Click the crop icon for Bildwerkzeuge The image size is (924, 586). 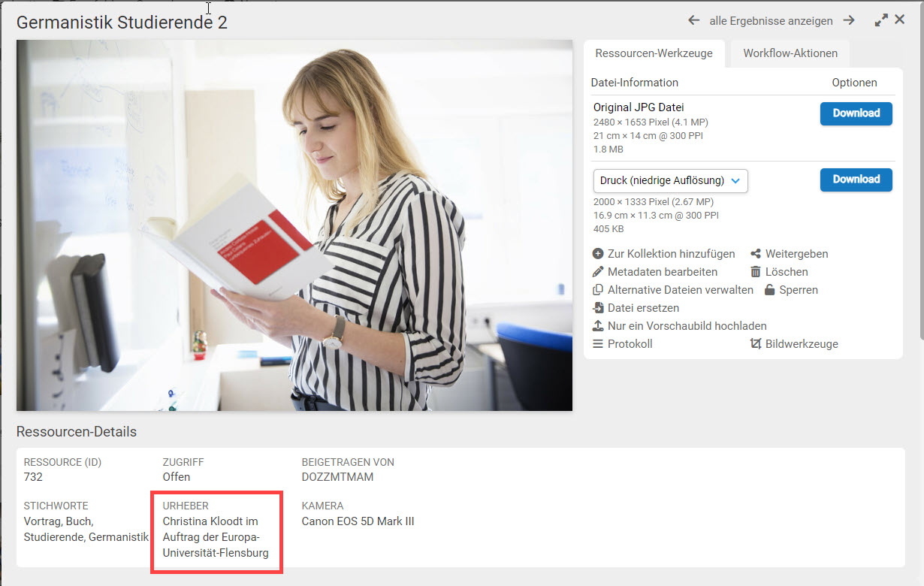click(x=756, y=344)
